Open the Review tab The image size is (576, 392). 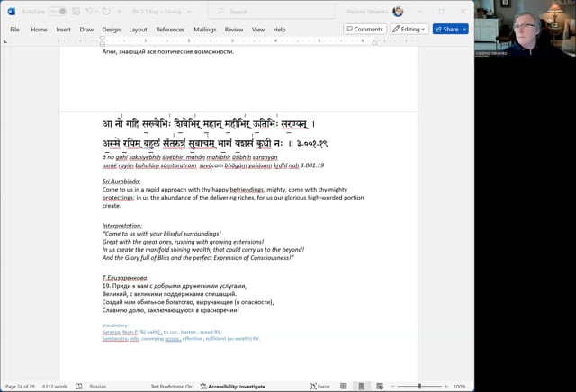tap(234, 30)
